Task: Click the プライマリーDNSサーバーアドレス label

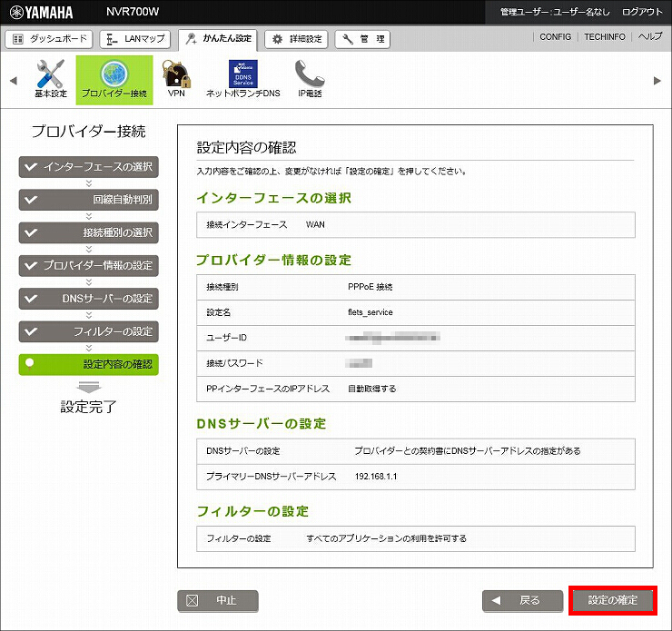Action: [272, 477]
